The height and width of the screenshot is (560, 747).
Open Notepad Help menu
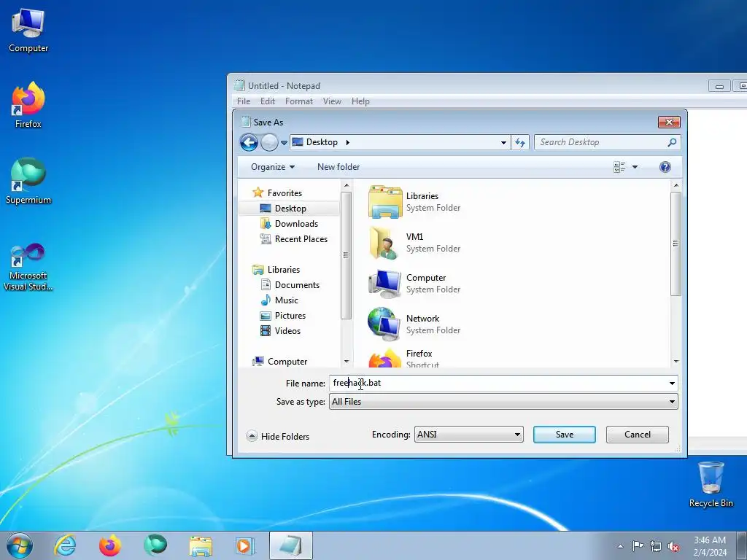(360, 101)
